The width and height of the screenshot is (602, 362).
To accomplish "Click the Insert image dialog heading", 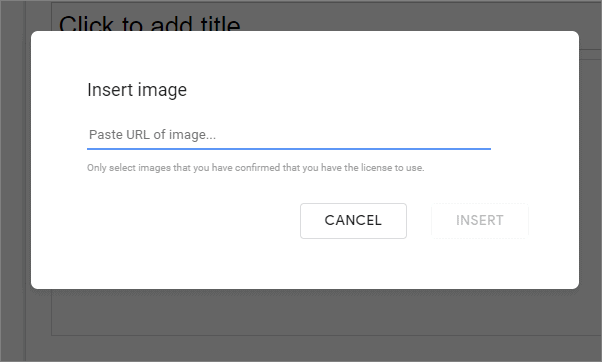I will coord(137,90).
